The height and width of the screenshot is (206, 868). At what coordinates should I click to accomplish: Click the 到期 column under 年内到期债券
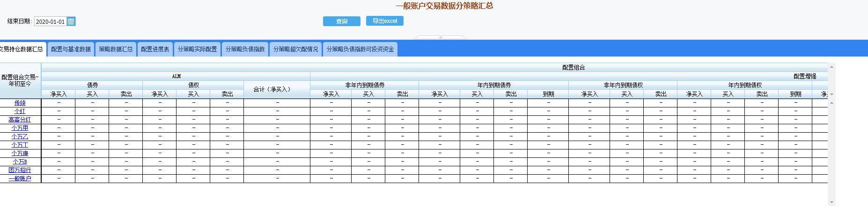[x=548, y=94]
